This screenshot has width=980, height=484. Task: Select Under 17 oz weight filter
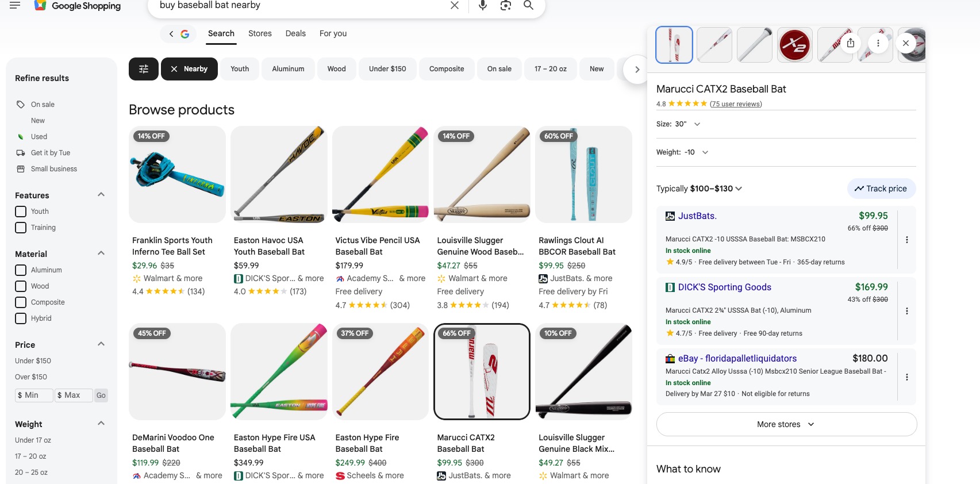pos(33,440)
